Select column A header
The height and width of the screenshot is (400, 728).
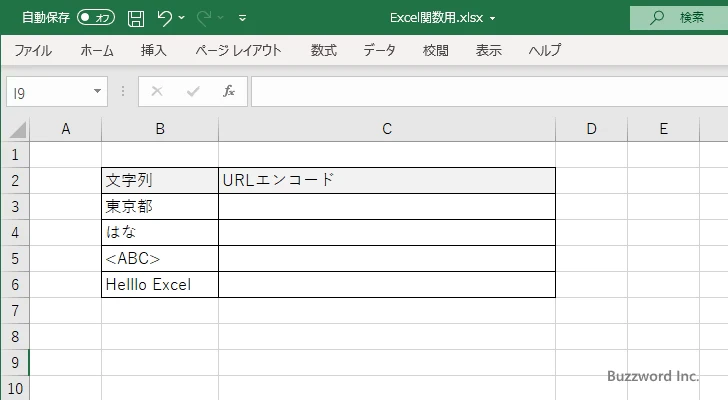pyautogui.click(x=65, y=129)
